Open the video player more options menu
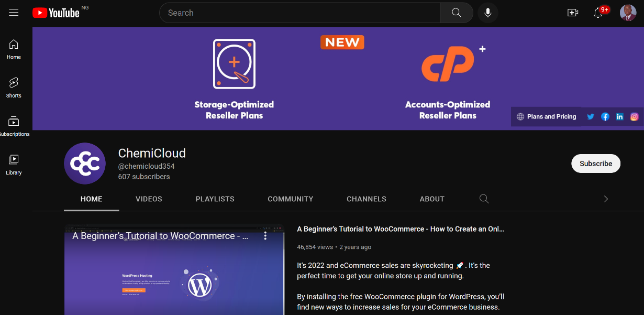The height and width of the screenshot is (315, 644). [x=265, y=236]
